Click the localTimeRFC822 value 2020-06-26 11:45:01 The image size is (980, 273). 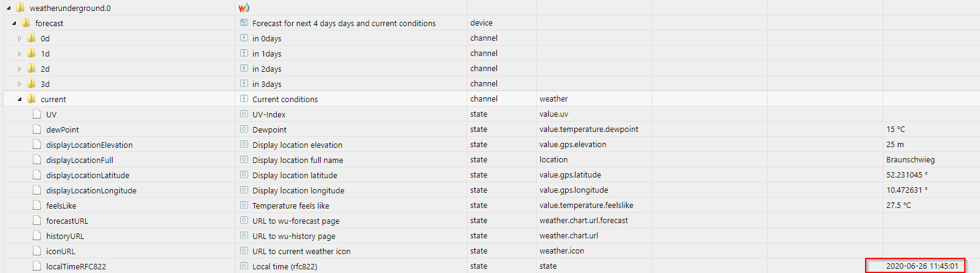coord(922,266)
